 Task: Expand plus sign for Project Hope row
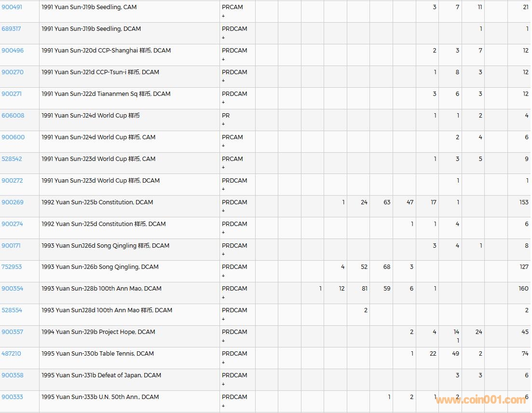(x=223, y=341)
